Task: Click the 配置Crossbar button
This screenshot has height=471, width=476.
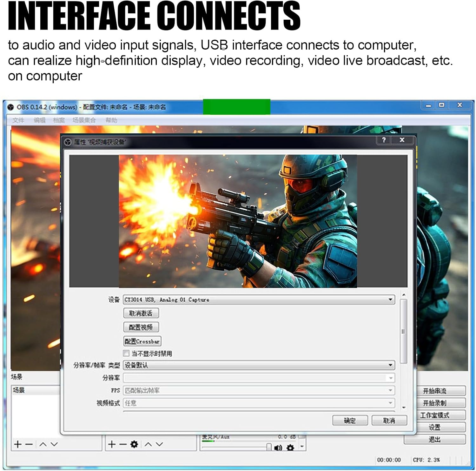Action: (142, 341)
